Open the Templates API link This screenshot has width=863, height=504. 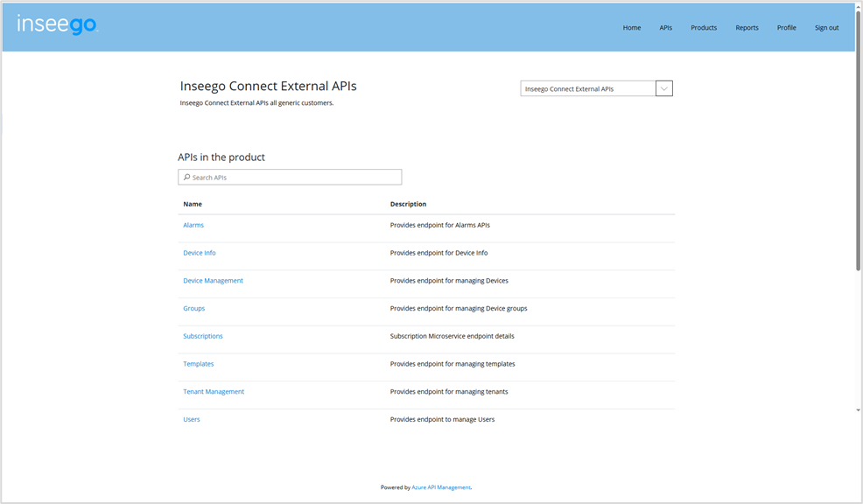[198, 364]
